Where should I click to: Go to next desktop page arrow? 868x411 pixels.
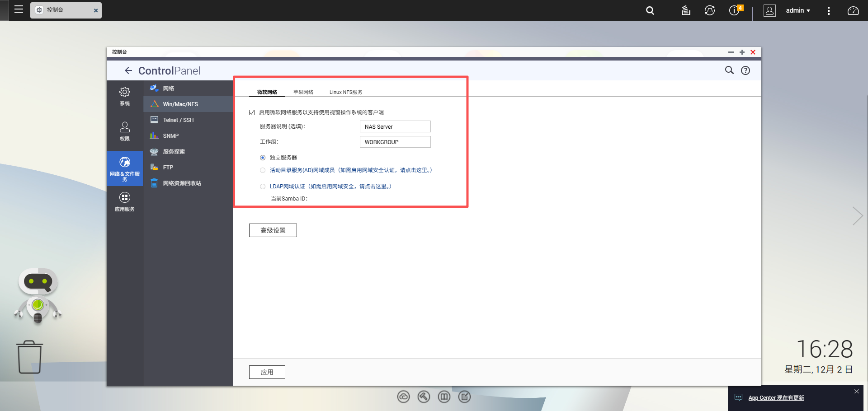pos(857,216)
